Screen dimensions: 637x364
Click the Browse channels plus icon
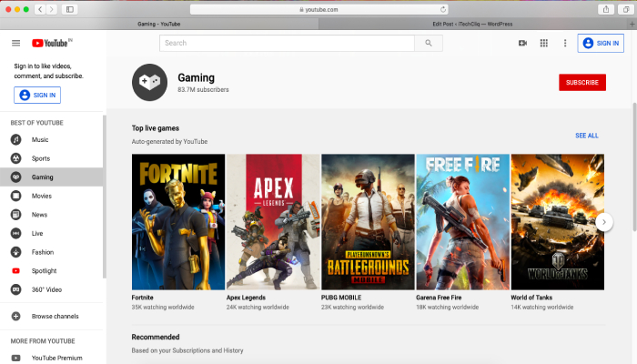click(15, 316)
